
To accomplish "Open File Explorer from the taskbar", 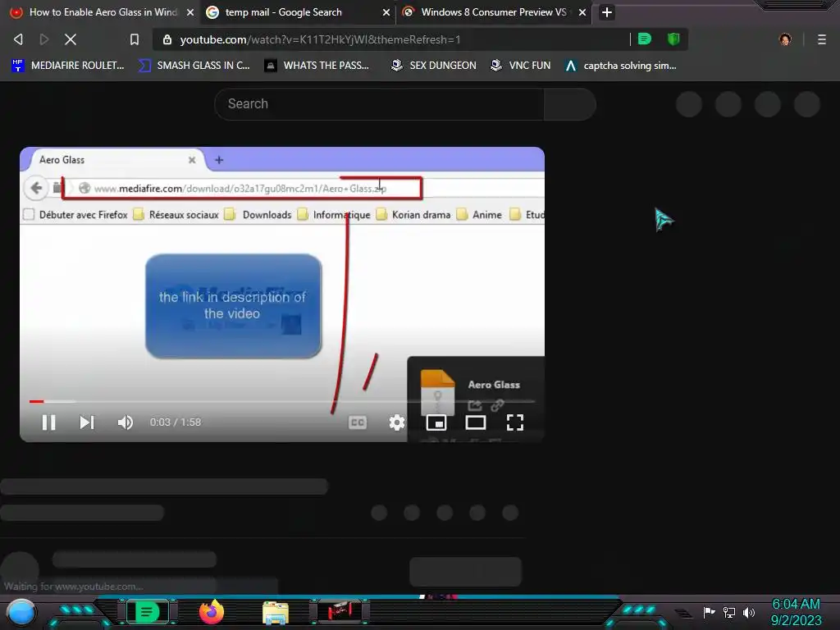I will [276, 613].
